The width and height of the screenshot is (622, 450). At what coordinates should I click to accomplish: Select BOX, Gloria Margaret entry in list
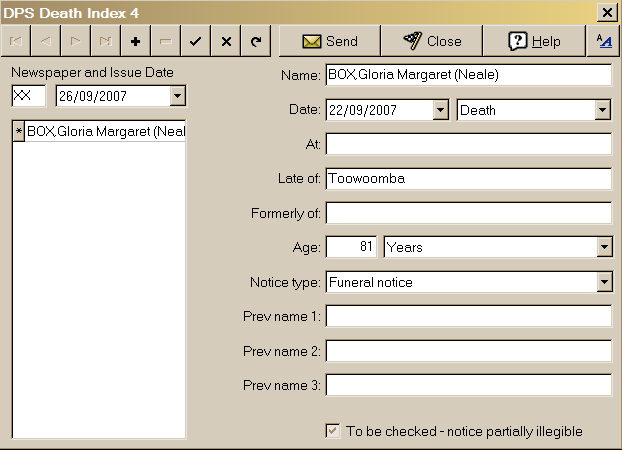104,131
